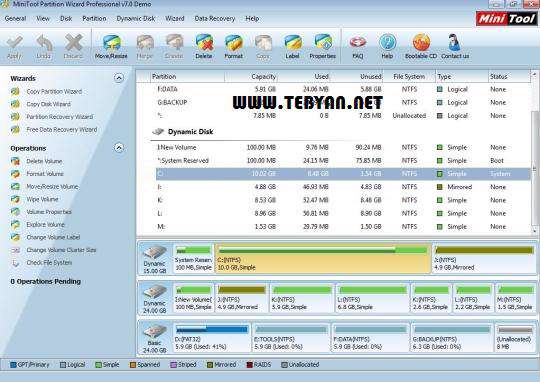Viewport: 540px width, 382px height.
Task: Launch Copy Partition Wizard
Action: (54, 91)
